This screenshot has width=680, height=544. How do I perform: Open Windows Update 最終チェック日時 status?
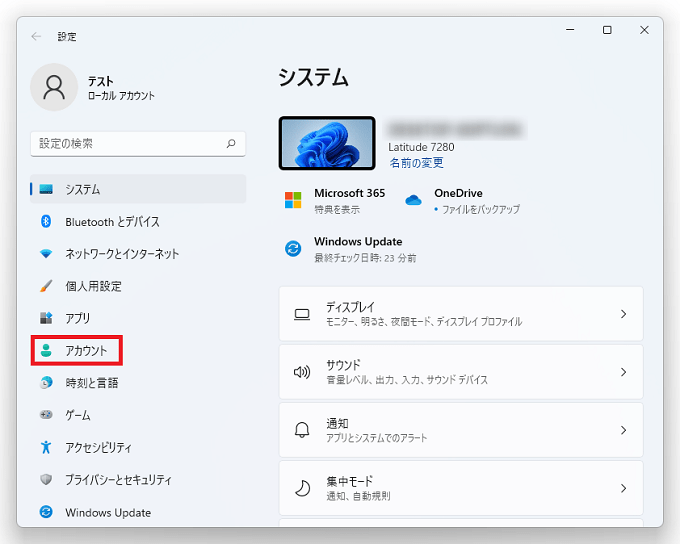click(350, 249)
